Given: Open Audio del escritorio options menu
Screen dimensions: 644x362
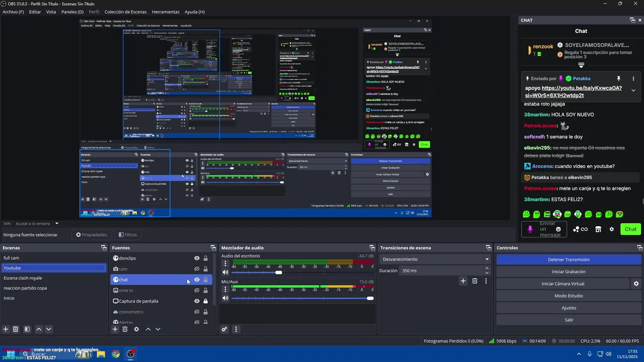Looking at the screenshot, I should click(225, 263).
